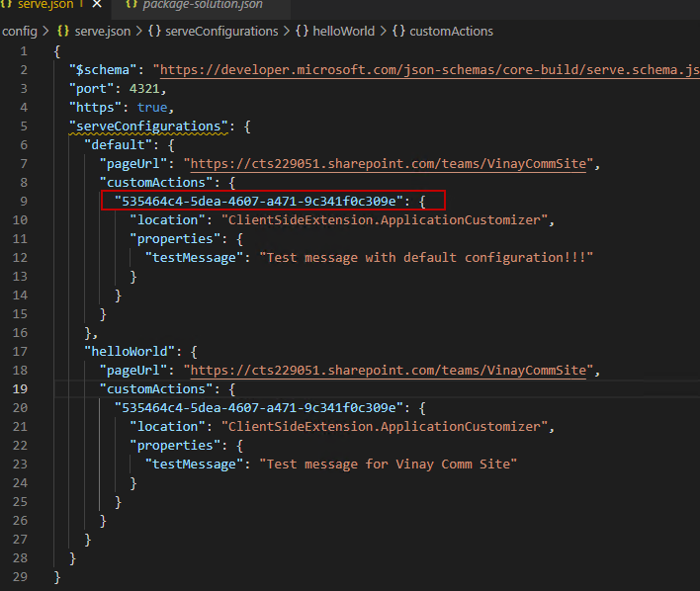
Task: Click the JSON file icon on package-solution.json tab
Action: (x=131, y=4)
